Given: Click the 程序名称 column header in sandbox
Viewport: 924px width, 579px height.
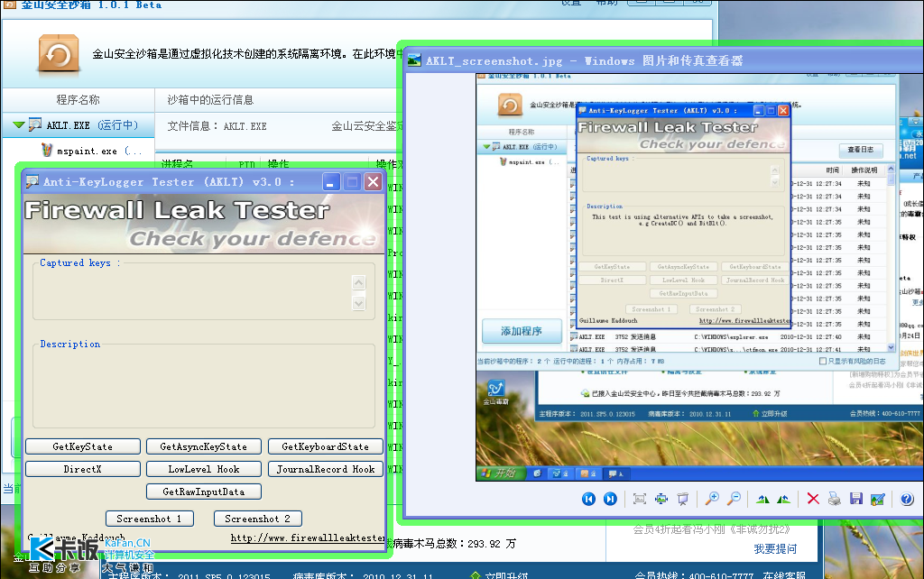Looking at the screenshot, I should (78, 99).
